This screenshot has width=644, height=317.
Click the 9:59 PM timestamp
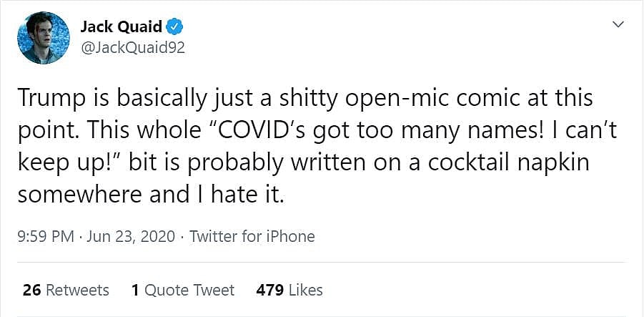point(45,236)
